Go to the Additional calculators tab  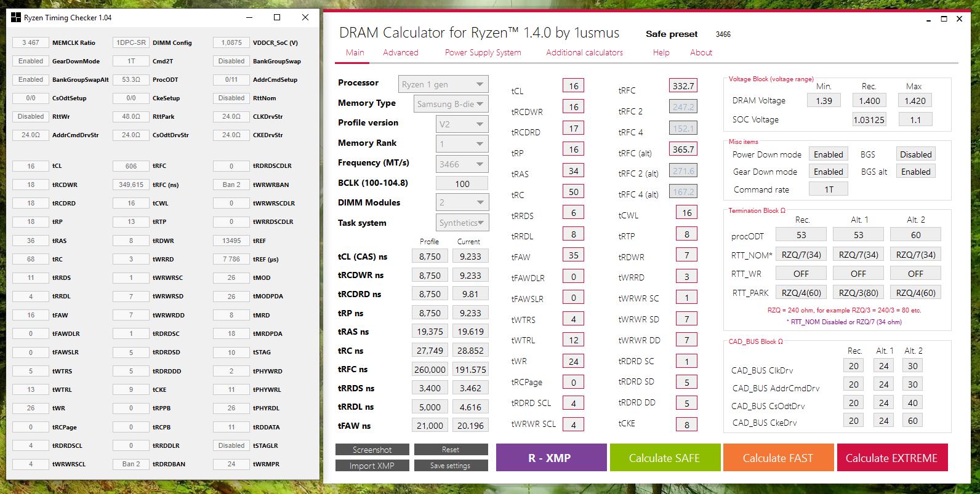coord(584,53)
